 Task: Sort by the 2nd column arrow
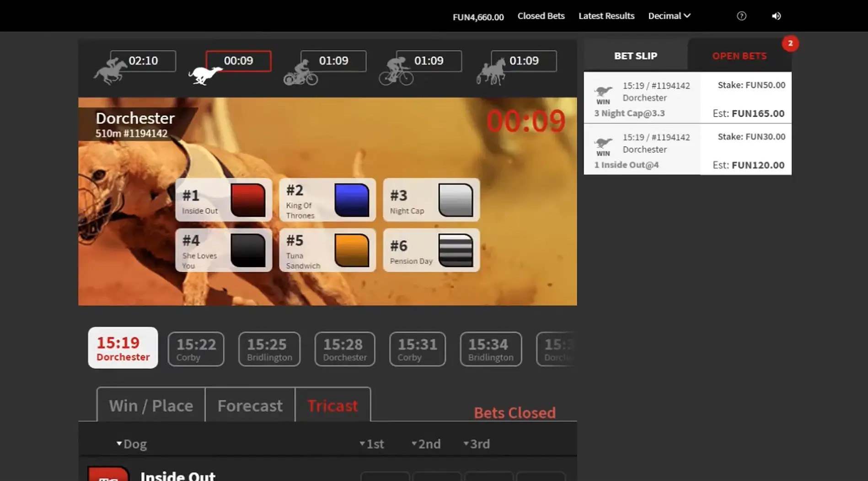pos(414,444)
